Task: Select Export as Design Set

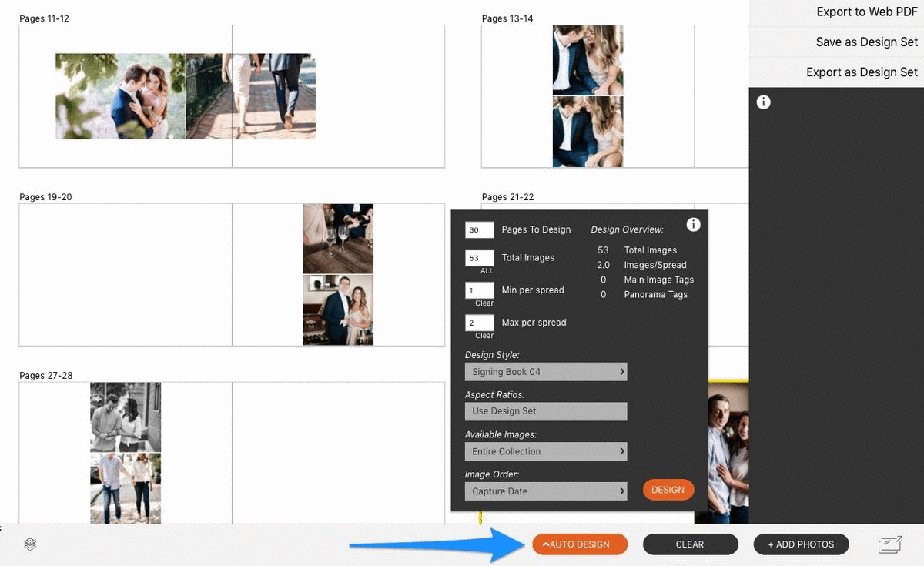Action: [862, 72]
